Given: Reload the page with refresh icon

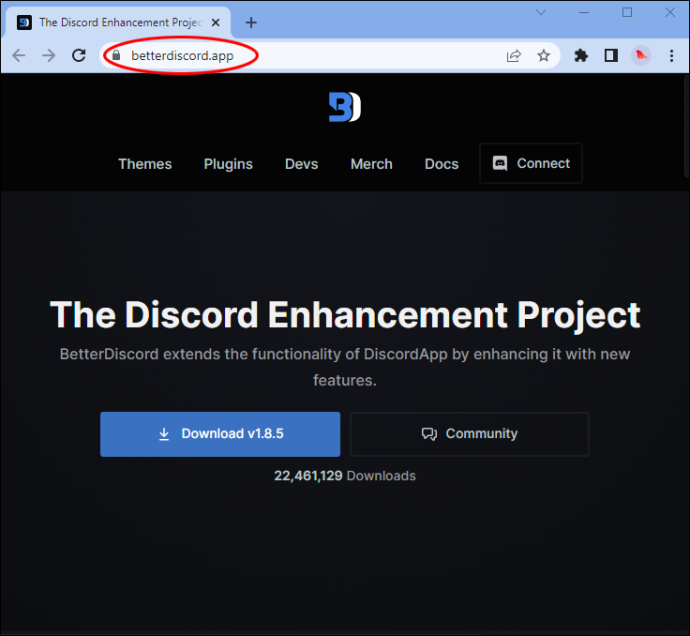Looking at the screenshot, I should (79, 55).
